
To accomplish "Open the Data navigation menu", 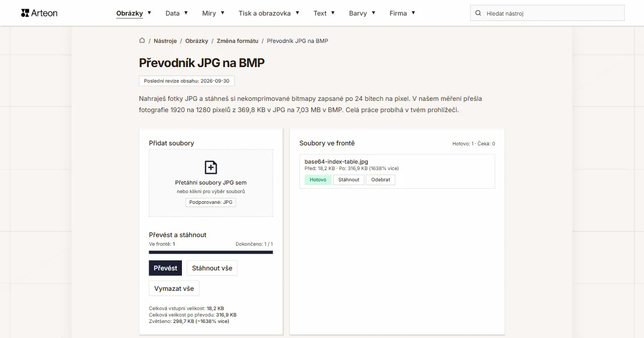I will pyautogui.click(x=173, y=13).
